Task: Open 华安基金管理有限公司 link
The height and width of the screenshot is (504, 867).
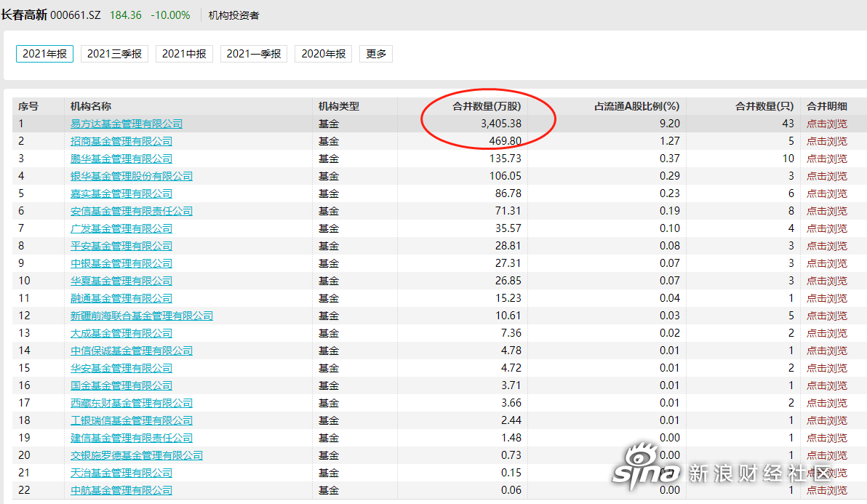Action: point(121,368)
